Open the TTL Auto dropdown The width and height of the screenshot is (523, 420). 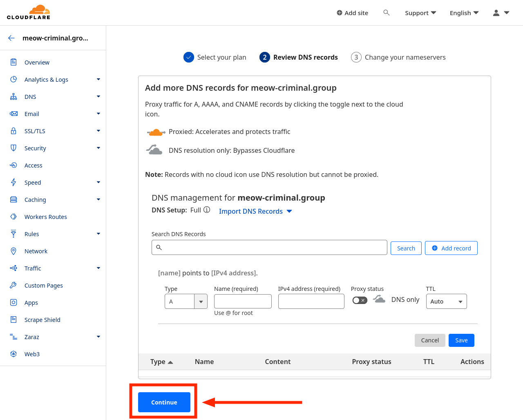pyautogui.click(x=446, y=302)
